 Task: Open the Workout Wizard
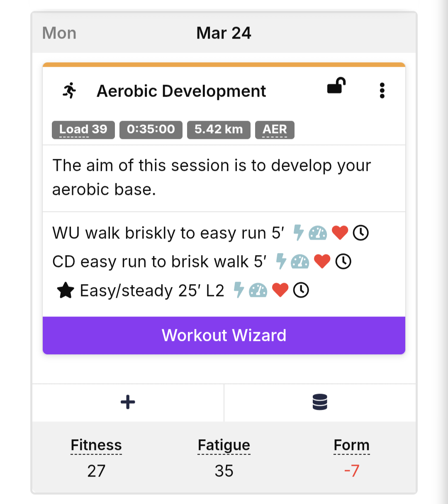tap(224, 335)
